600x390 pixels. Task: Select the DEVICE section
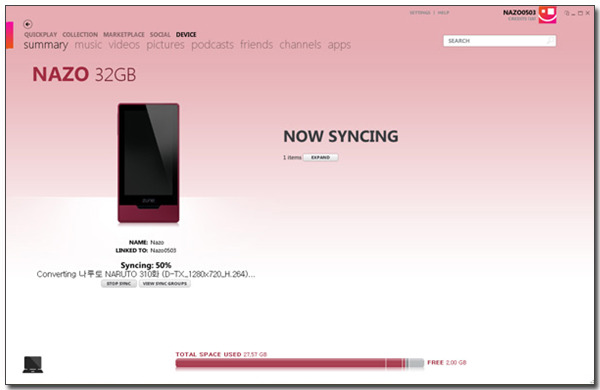click(186, 34)
